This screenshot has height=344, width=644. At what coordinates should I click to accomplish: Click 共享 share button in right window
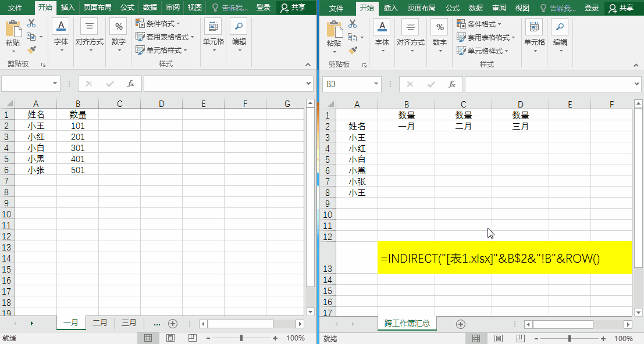[x=621, y=8]
